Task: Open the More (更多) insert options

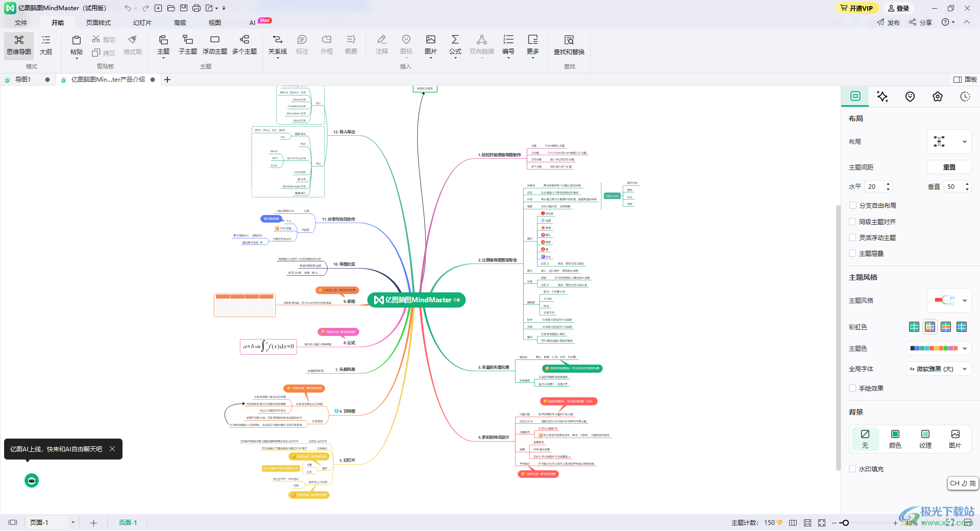Action: 533,45
